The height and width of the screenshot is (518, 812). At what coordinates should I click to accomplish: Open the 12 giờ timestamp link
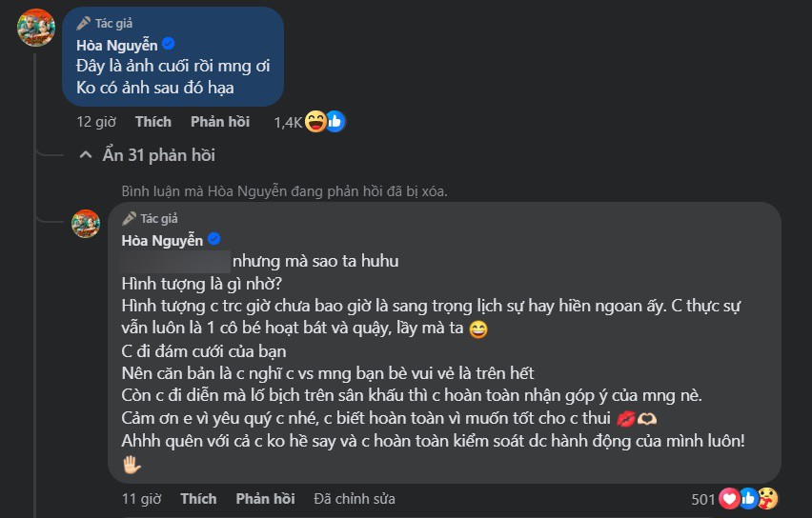96,122
